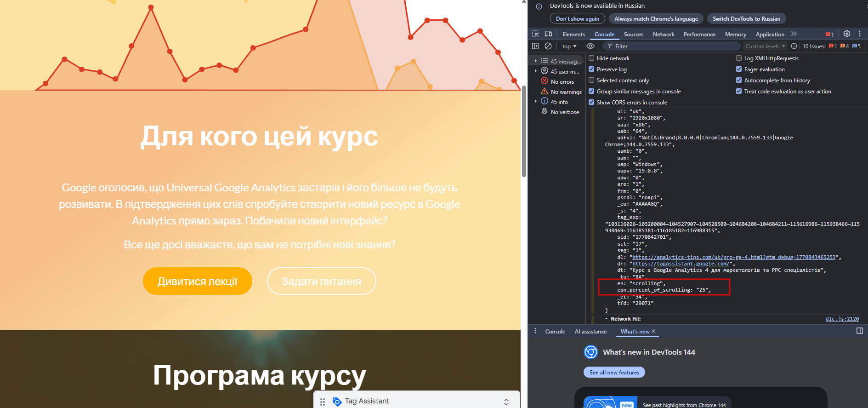
Task: Expand the 45 user messages group
Action: tap(536, 71)
